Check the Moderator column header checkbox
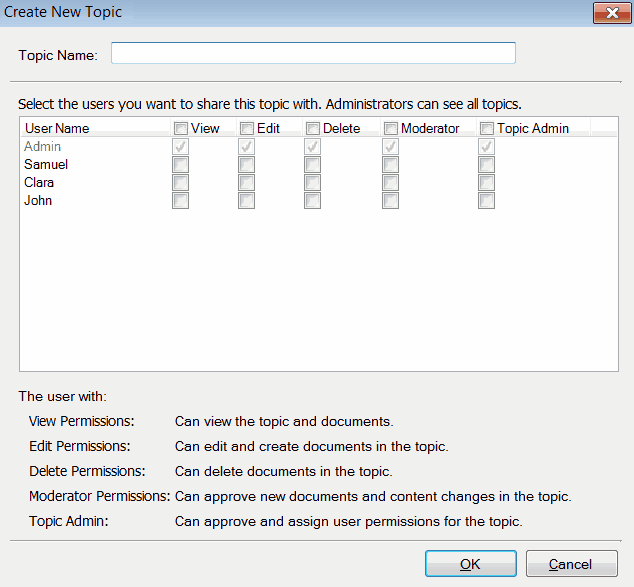This screenshot has width=634, height=587. (x=390, y=128)
